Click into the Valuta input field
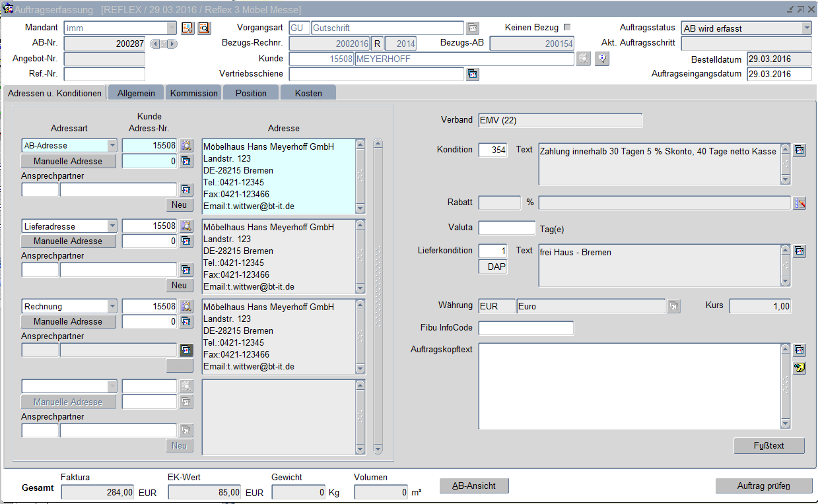The image size is (818, 504). coord(506,228)
